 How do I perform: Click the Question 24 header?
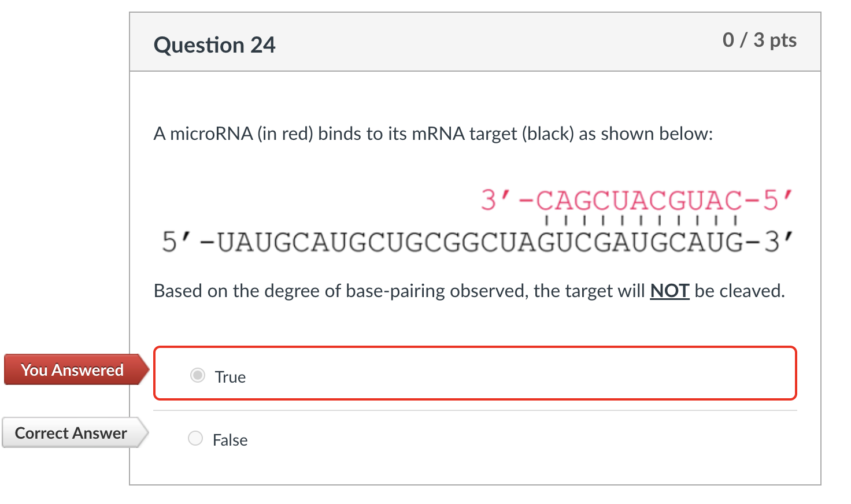[x=214, y=45]
